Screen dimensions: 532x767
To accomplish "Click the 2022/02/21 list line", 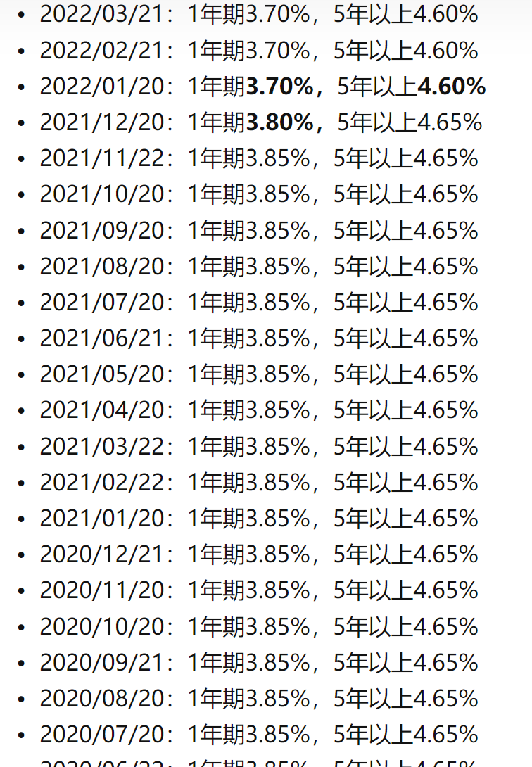I will pos(258,50).
